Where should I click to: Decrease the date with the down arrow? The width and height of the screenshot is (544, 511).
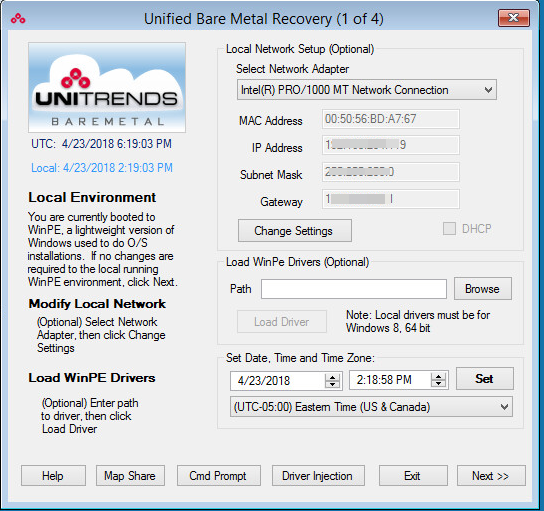(x=332, y=384)
